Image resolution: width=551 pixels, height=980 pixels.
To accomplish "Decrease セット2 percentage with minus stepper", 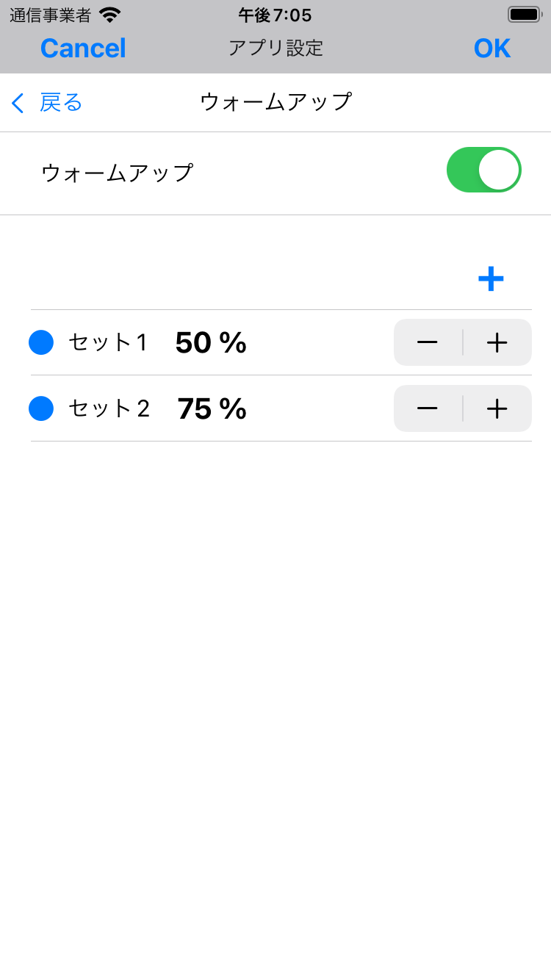I will click(x=428, y=408).
